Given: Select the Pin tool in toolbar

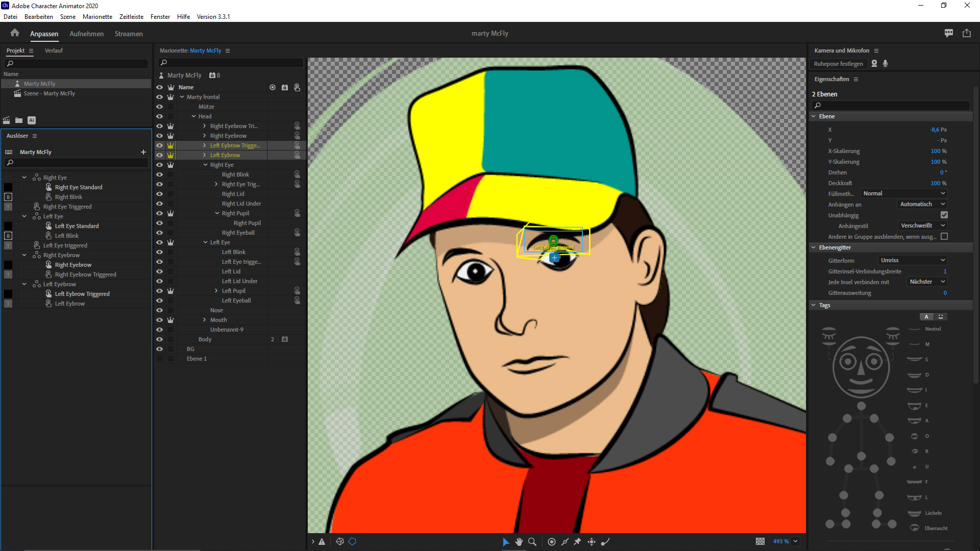Looking at the screenshot, I should pos(577,542).
